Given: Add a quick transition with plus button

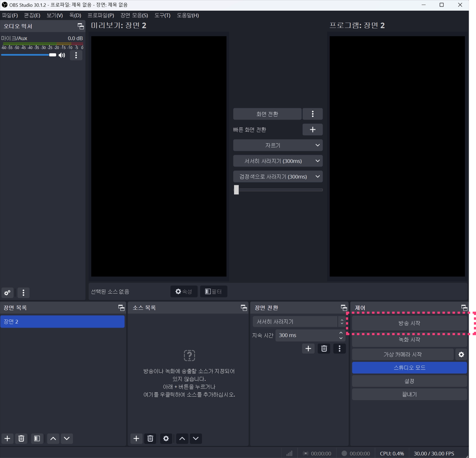Looking at the screenshot, I should [313, 129].
